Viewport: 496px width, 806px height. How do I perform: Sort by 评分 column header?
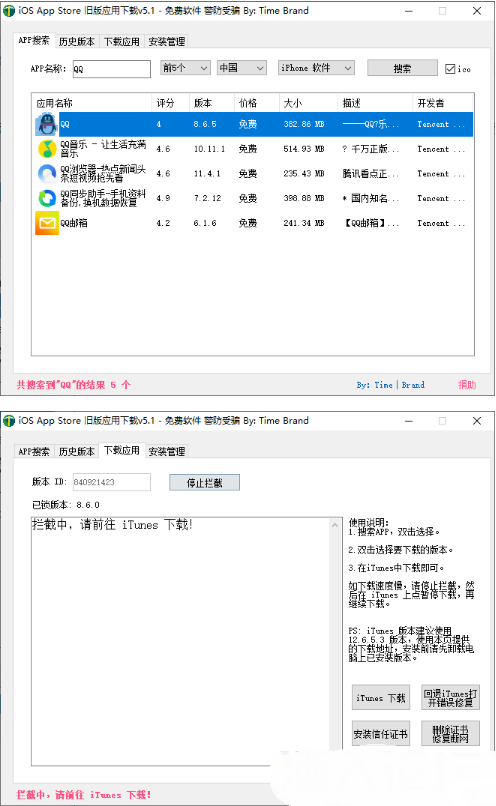pyautogui.click(x=171, y=103)
